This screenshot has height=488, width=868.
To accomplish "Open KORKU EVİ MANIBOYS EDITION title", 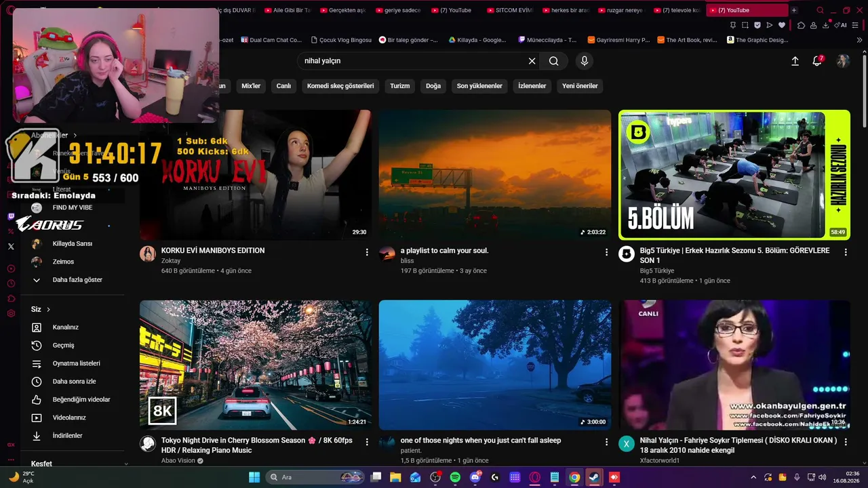I will click(213, 251).
